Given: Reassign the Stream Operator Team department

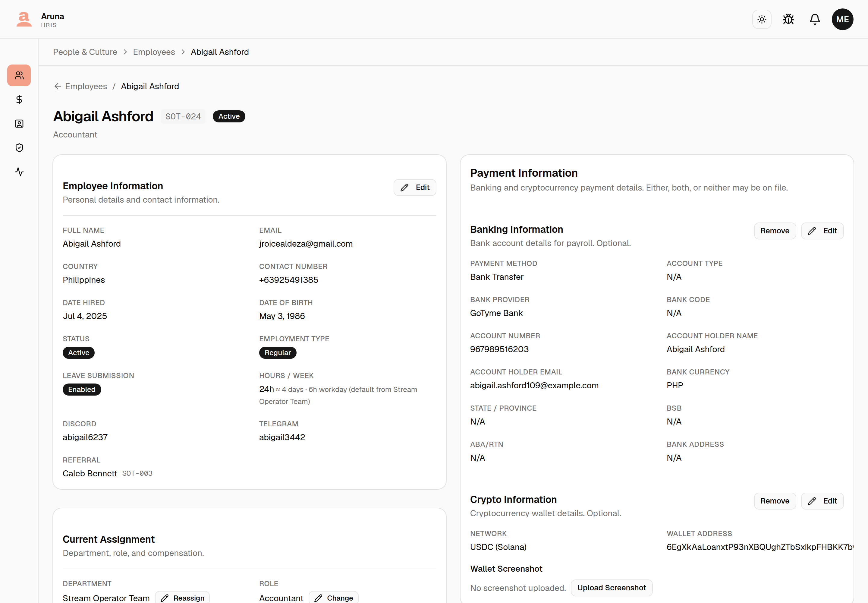Looking at the screenshot, I should pos(182,598).
